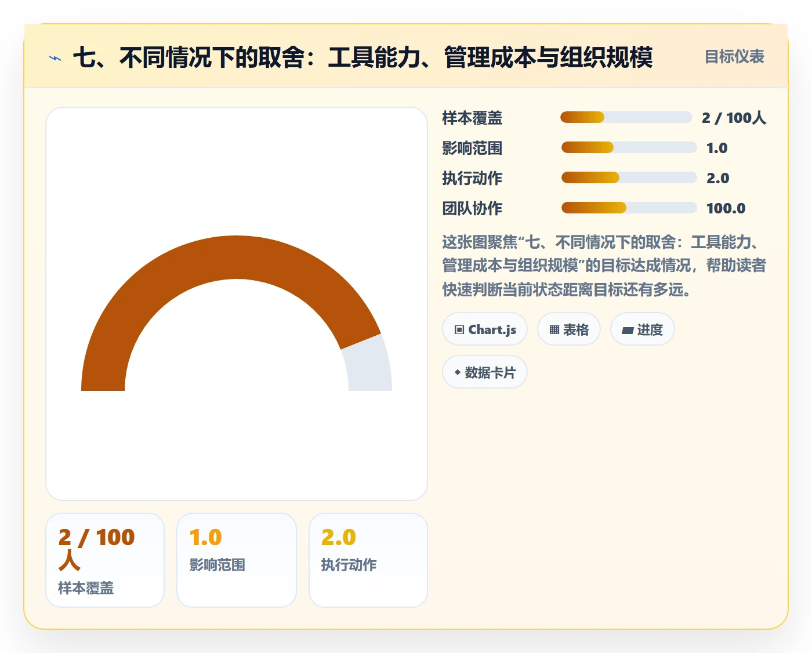Click the grey remainder segment of the gauge
Image resolution: width=812 pixels, height=653 pixels.
coord(369,365)
